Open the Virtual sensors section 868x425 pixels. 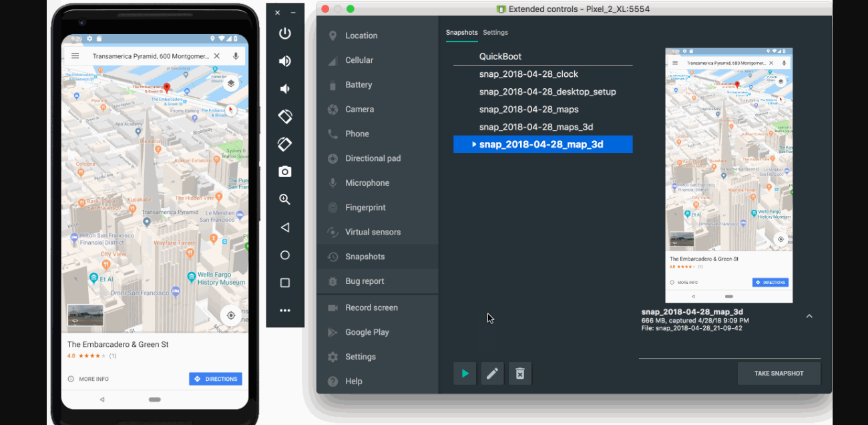[x=377, y=232]
